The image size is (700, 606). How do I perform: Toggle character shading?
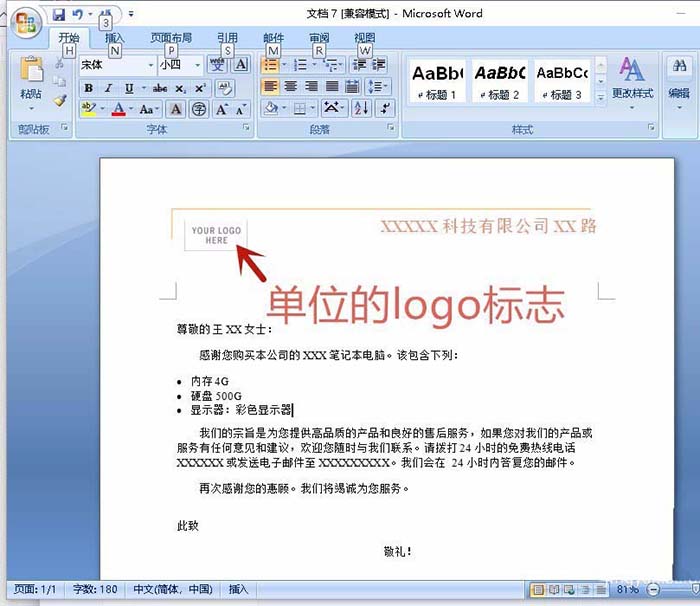coord(176,109)
